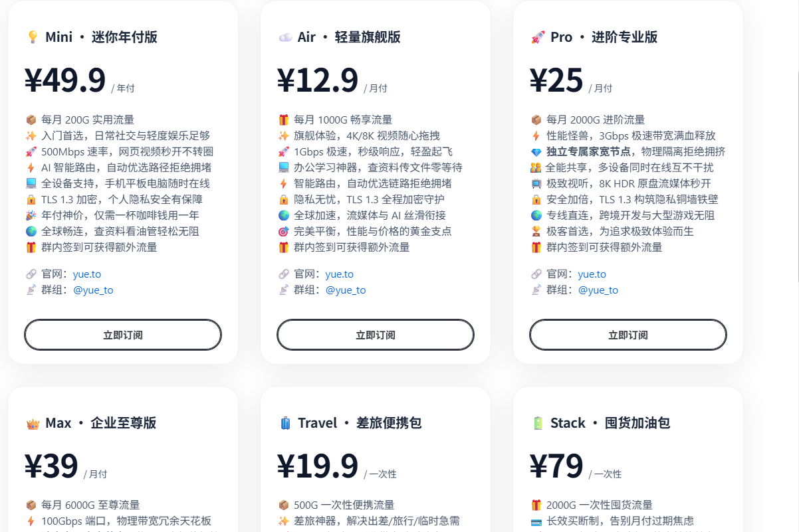Click the luggage icon beside Travel plan
Screen dimensions: 799x532
(x=285, y=423)
